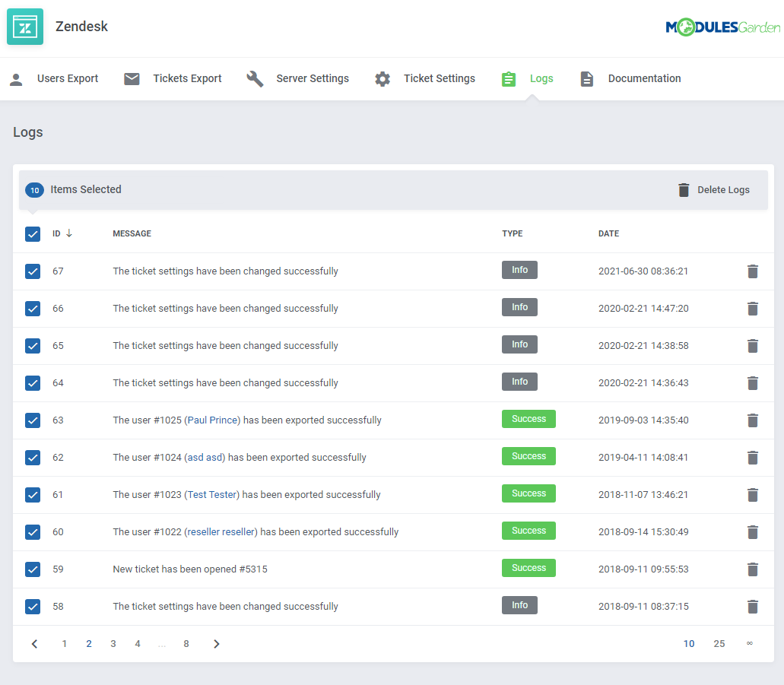The image size is (784, 685).
Task: Open the reseller reseller user link
Action: coord(221,532)
